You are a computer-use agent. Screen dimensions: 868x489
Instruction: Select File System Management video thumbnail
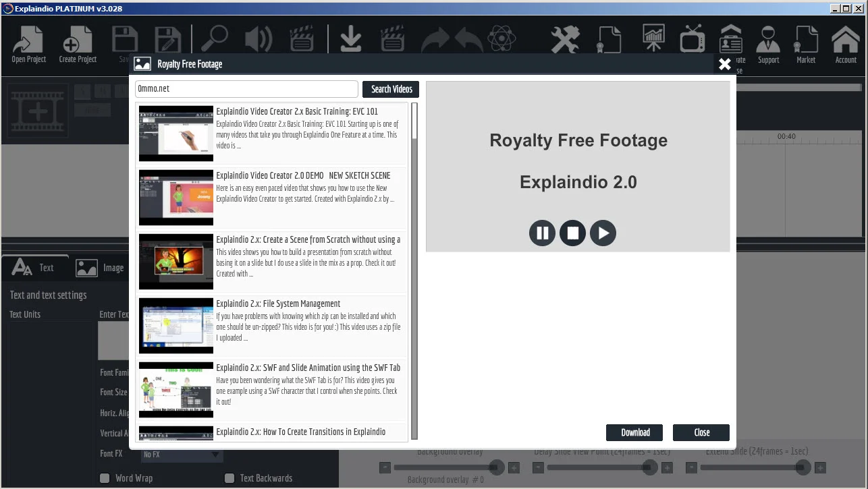click(x=176, y=326)
